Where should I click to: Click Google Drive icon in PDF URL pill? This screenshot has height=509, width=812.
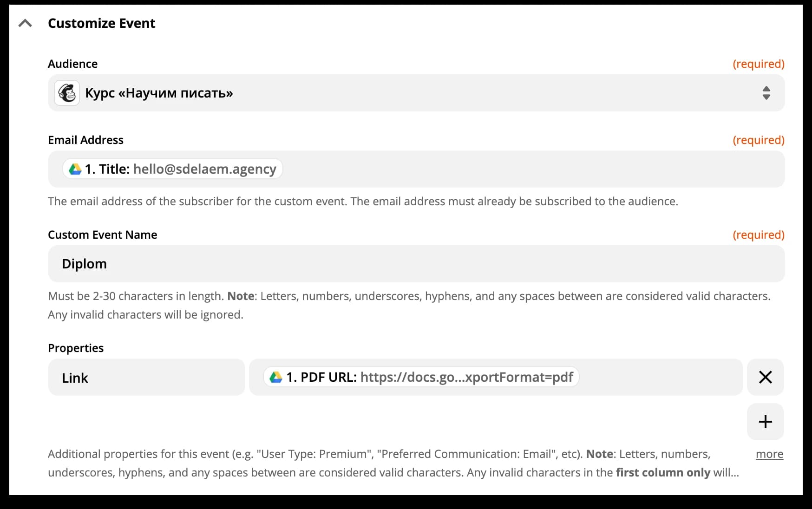(276, 377)
